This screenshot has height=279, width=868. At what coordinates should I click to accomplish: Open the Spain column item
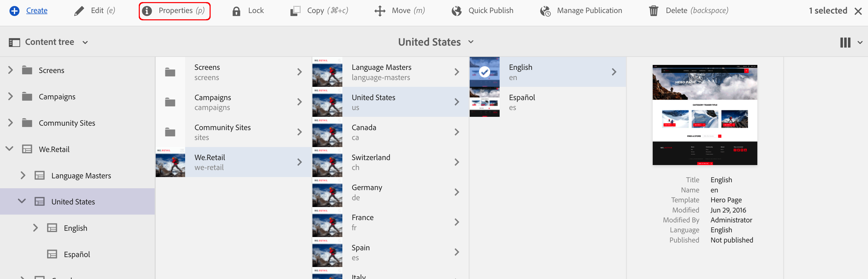click(x=391, y=252)
